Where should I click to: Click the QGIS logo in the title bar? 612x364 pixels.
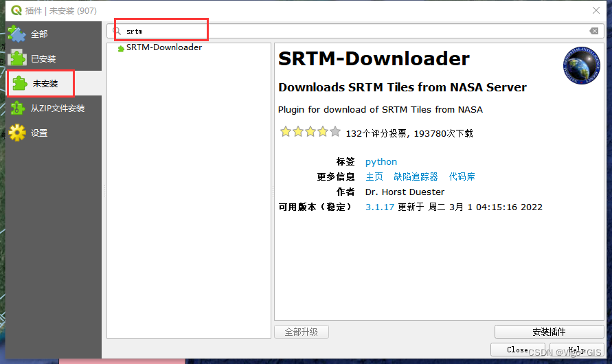point(16,10)
